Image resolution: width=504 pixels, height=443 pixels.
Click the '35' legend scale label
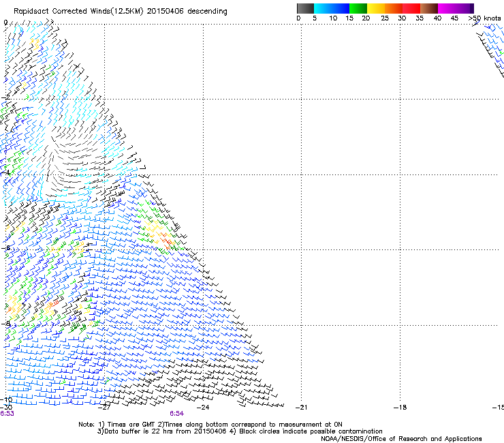click(420, 18)
